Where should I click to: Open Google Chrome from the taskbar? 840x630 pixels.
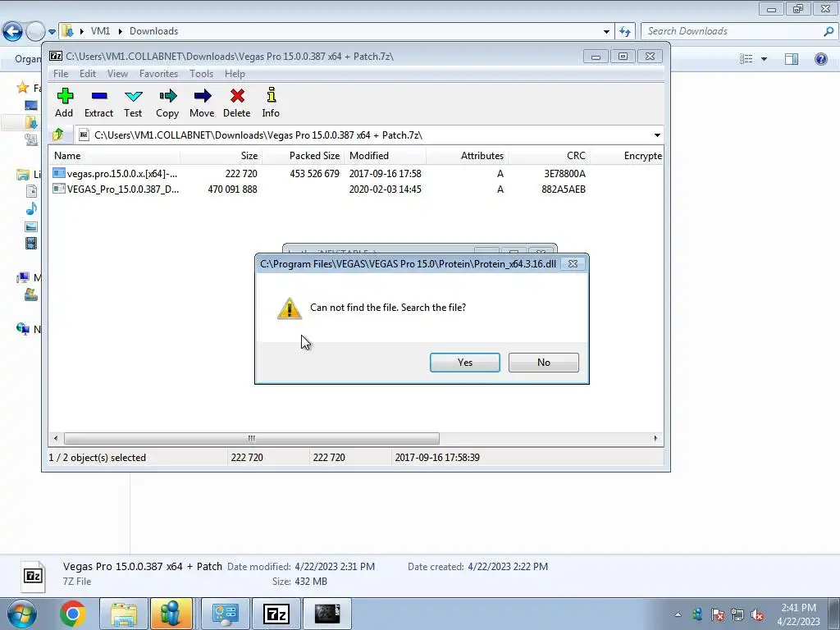pyautogui.click(x=73, y=614)
